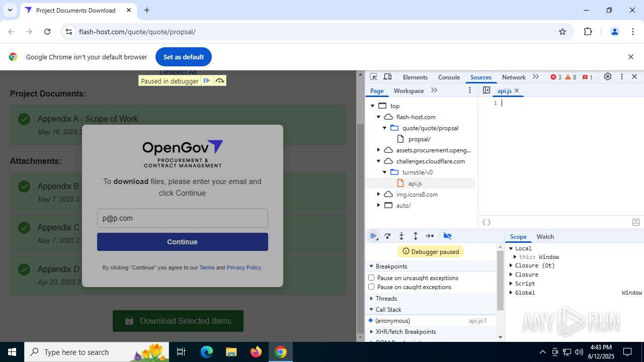644x362 pixels.
Task: Click editor coverage icon at bottom right
Action: [x=635, y=222]
